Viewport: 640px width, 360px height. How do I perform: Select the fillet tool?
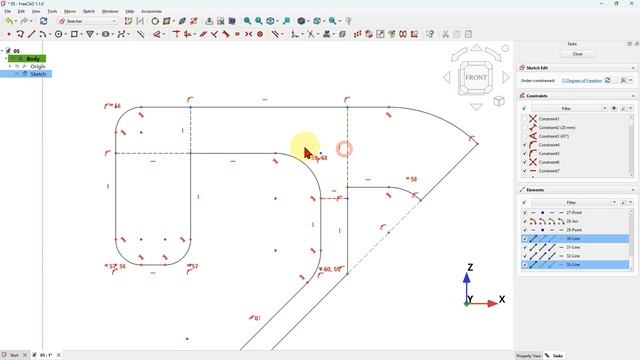coord(295,34)
